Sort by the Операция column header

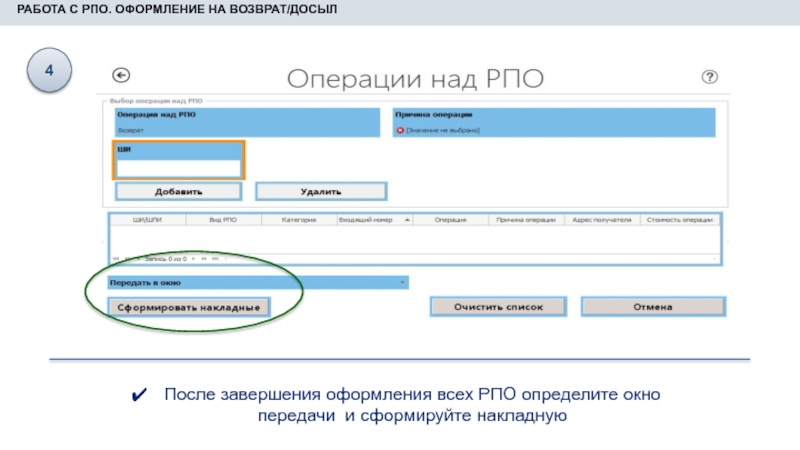tap(451, 220)
